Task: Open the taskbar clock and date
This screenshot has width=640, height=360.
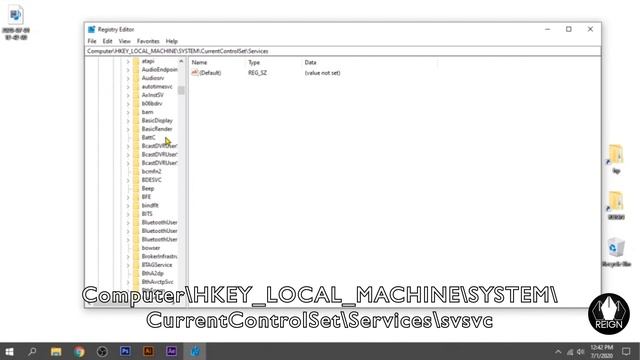Action: point(602,351)
